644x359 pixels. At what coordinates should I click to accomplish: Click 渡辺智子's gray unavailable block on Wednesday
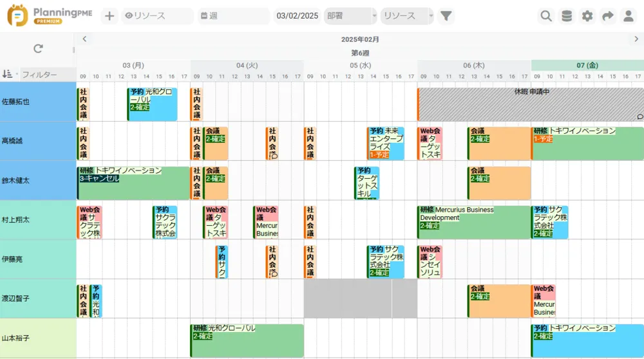pos(361,299)
